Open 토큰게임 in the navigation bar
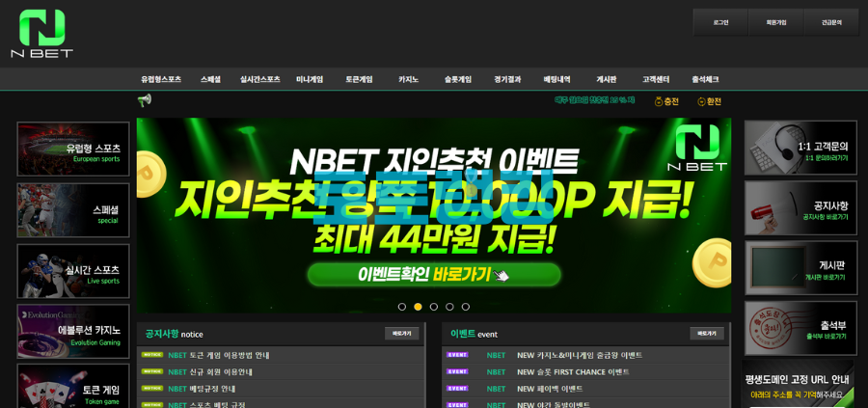Screen dimensions: 868x408 click(x=360, y=79)
